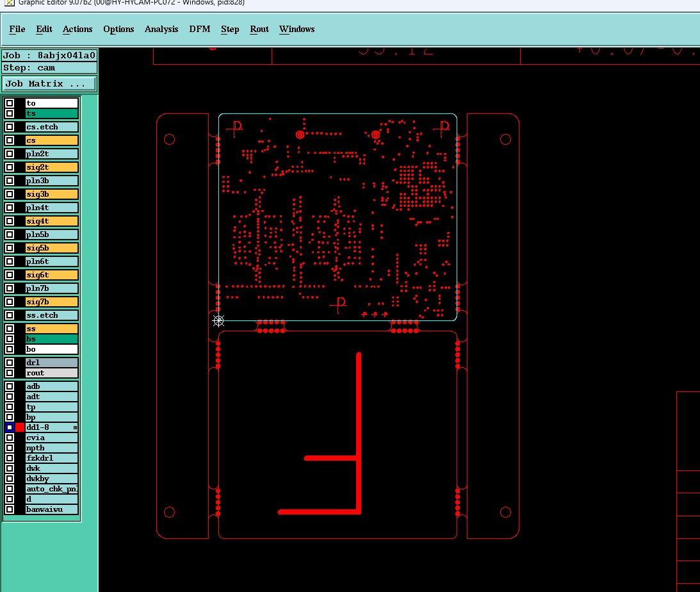Click the red color swatch beside dd1-8

(x=20, y=427)
